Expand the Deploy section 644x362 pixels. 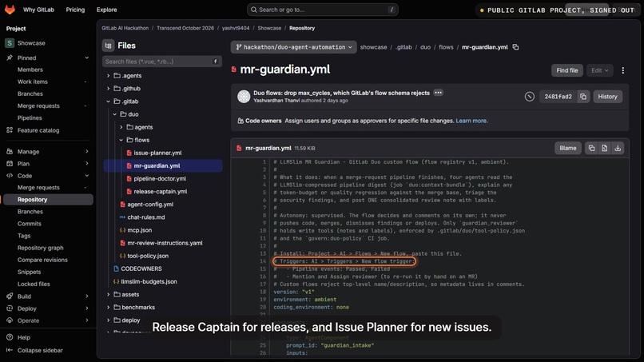[48, 308]
